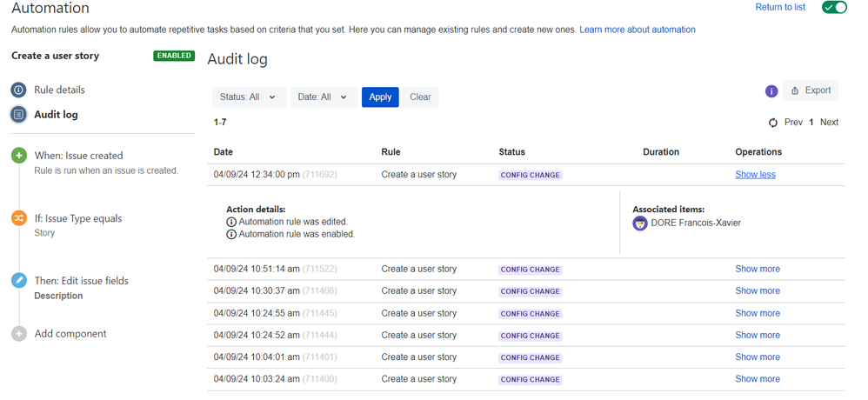Click audit ID (711522) text
Screen dimensions: 868x400
319,269
